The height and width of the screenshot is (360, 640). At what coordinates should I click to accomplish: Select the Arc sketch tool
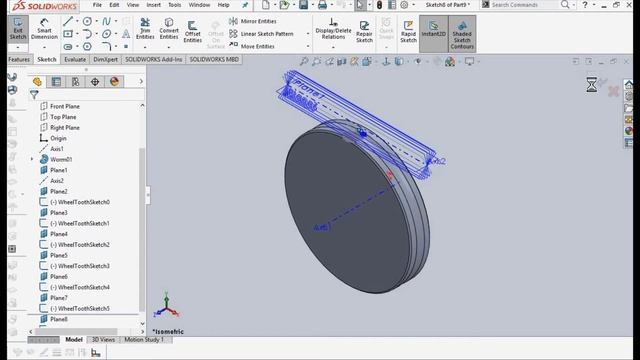point(87,33)
